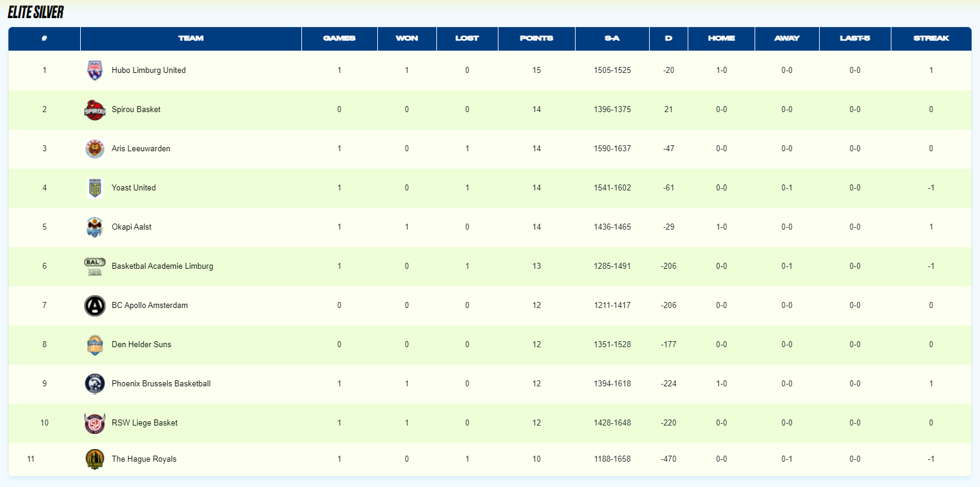The height and width of the screenshot is (487, 980).
Task: Click score 1351-1528 for Den Helder Suns
Action: click(612, 345)
